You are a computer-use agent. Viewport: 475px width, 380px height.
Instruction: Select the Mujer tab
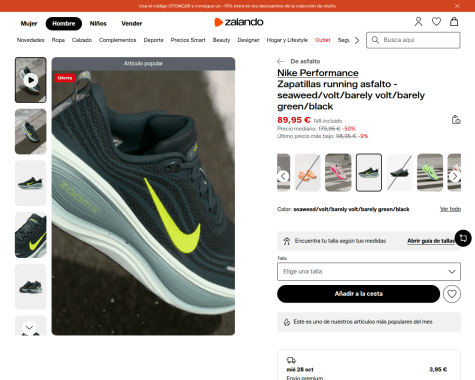click(29, 24)
